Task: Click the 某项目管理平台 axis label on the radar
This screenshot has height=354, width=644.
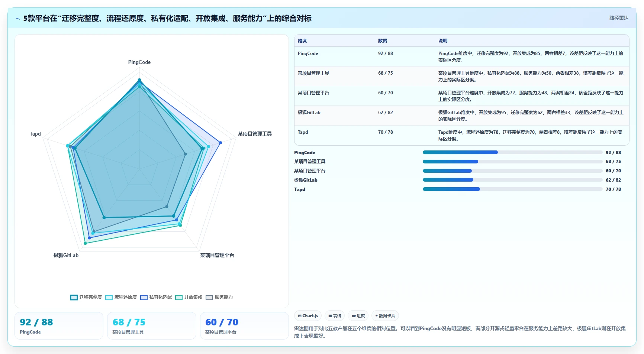Action: pyautogui.click(x=217, y=255)
